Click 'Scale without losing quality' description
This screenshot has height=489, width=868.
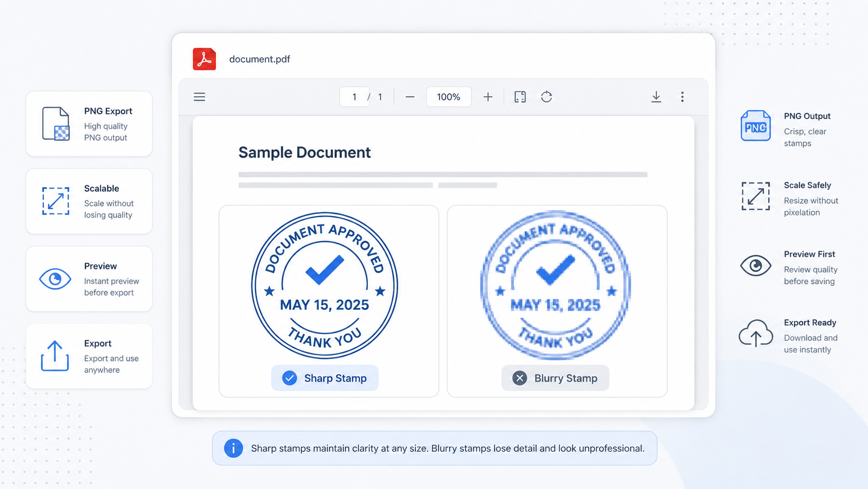(108, 209)
